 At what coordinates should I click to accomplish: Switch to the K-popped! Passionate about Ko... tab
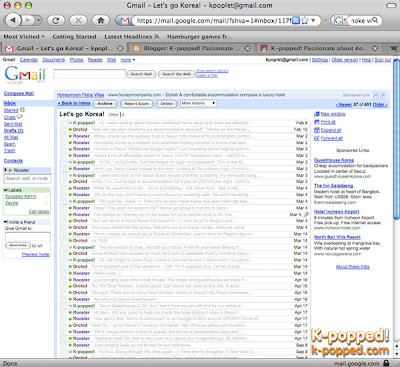319,48
